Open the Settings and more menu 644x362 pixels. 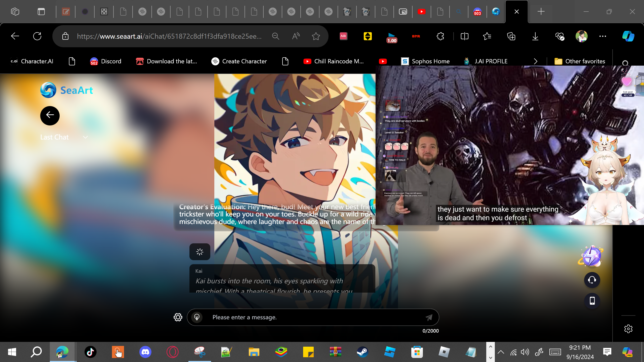click(x=603, y=36)
